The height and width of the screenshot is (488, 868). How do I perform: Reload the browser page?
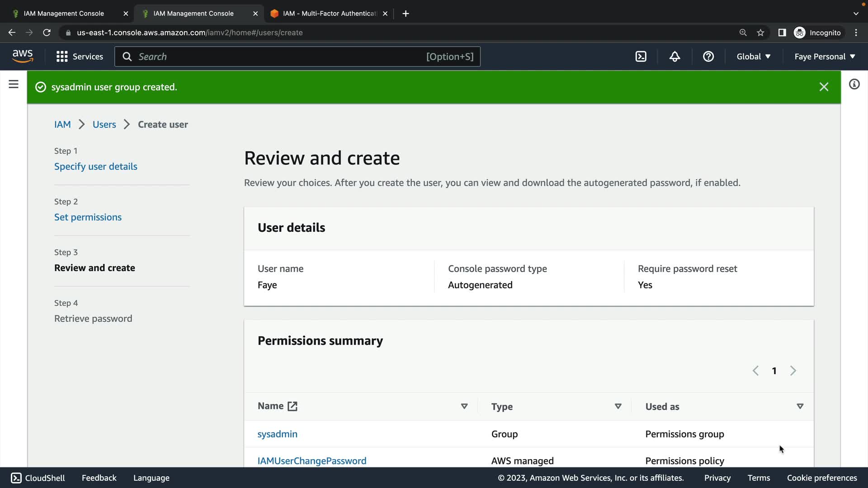click(x=47, y=33)
